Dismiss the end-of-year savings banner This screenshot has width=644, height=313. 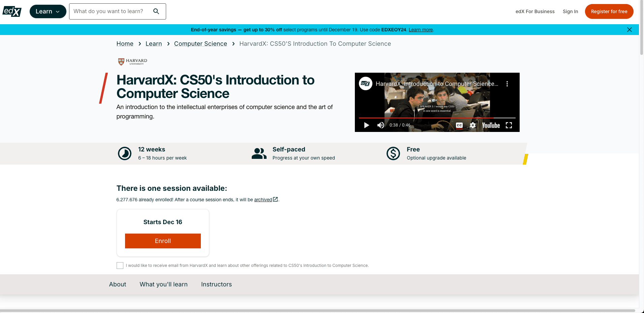(629, 30)
